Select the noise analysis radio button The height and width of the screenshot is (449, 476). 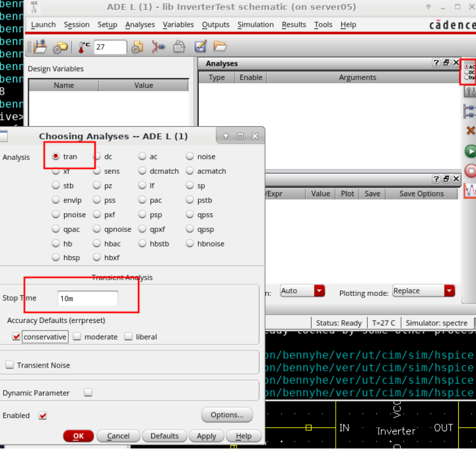click(x=190, y=157)
